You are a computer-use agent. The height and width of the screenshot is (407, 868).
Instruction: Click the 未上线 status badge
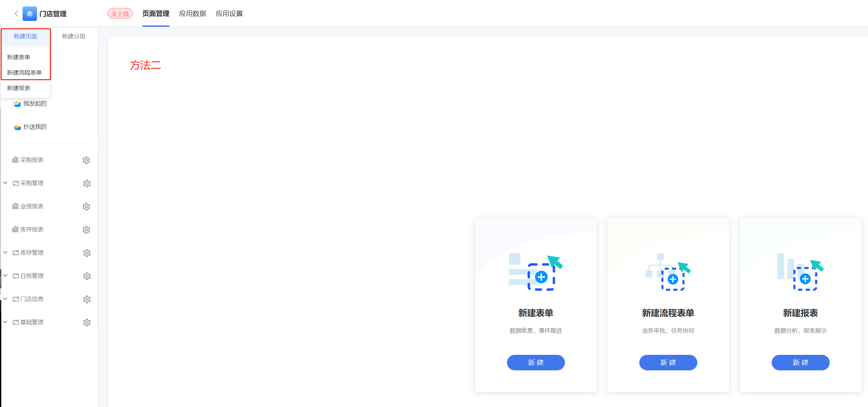pos(120,14)
